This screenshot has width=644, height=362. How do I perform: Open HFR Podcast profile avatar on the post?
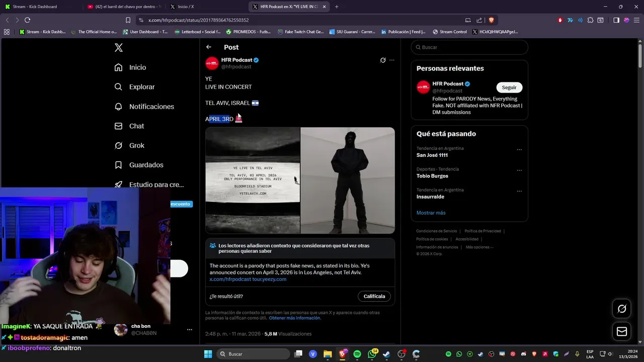pos(212,63)
